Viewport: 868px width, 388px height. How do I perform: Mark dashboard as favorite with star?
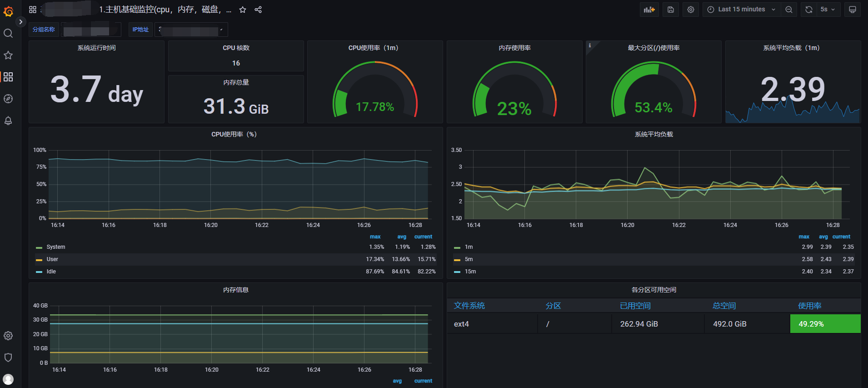[243, 10]
